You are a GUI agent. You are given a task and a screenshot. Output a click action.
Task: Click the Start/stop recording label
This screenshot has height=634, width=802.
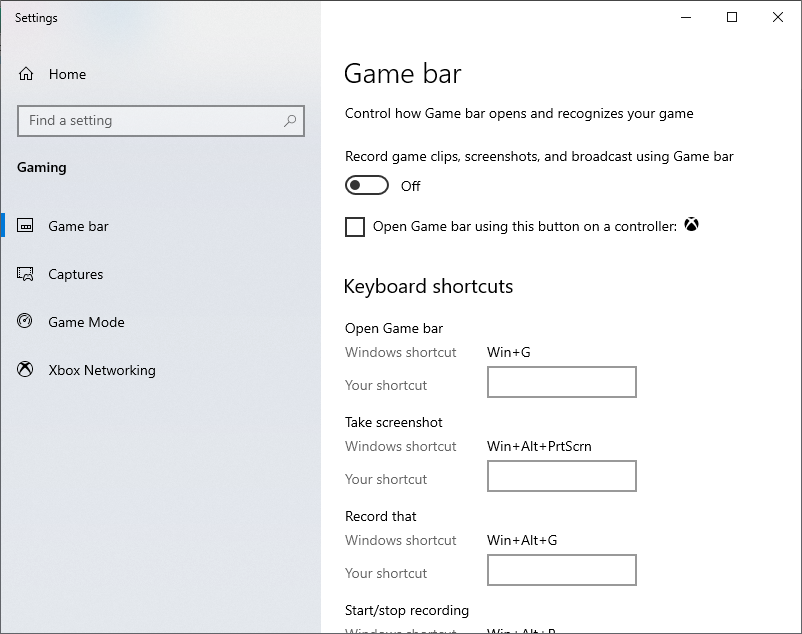click(407, 610)
